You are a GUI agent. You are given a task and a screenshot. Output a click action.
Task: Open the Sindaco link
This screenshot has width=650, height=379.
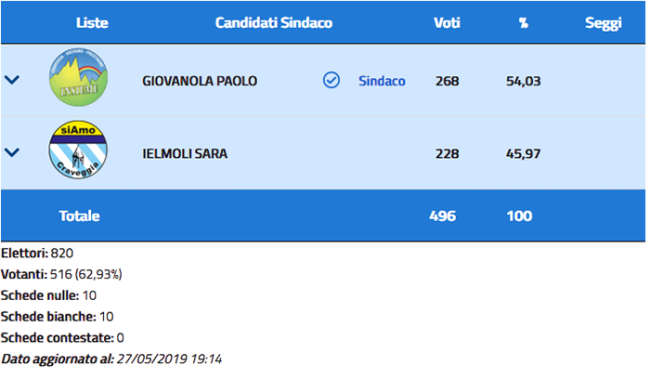(x=382, y=81)
